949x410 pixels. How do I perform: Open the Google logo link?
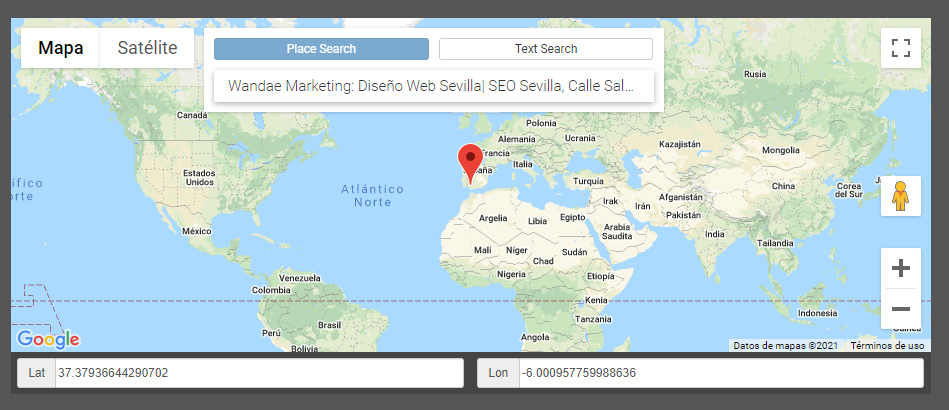tap(48, 340)
